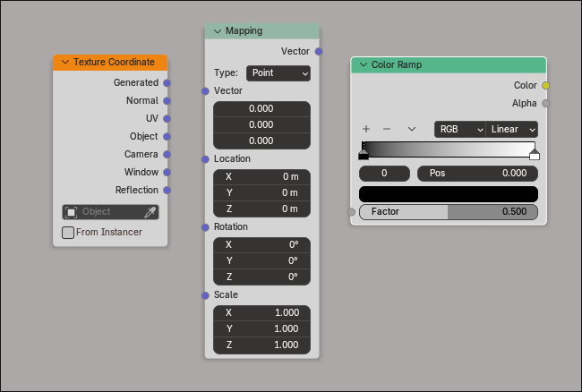This screenshot has height=392, width=582.
Task: Open the Linear interpolation dropdown
Action: pos(512,130)
